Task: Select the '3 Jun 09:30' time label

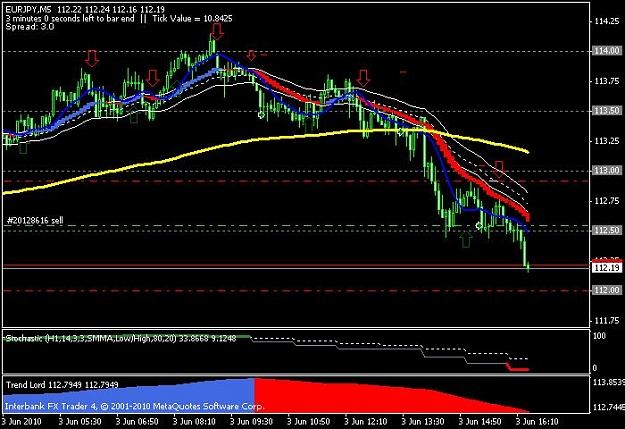Action: pos(252,421)
